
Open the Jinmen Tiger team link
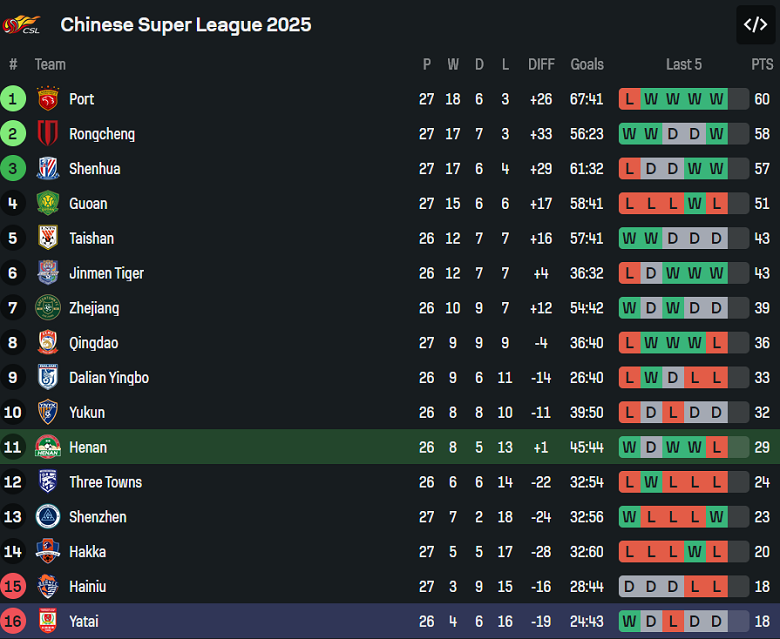pyautogui.click(x=106, y=273)
